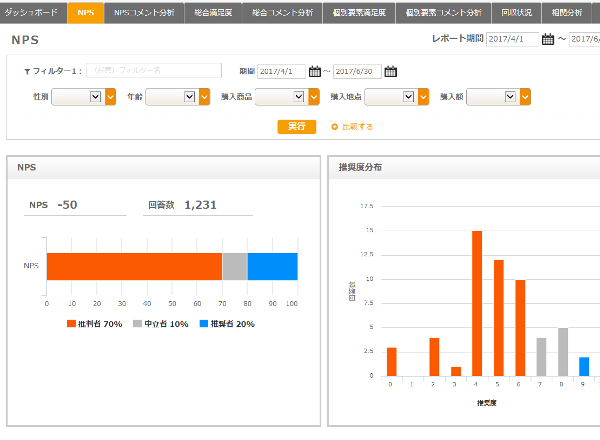This screenshot has height=440, width=600.
Task: Click the blue bar at score 9
Action: (x=584, y=367)
